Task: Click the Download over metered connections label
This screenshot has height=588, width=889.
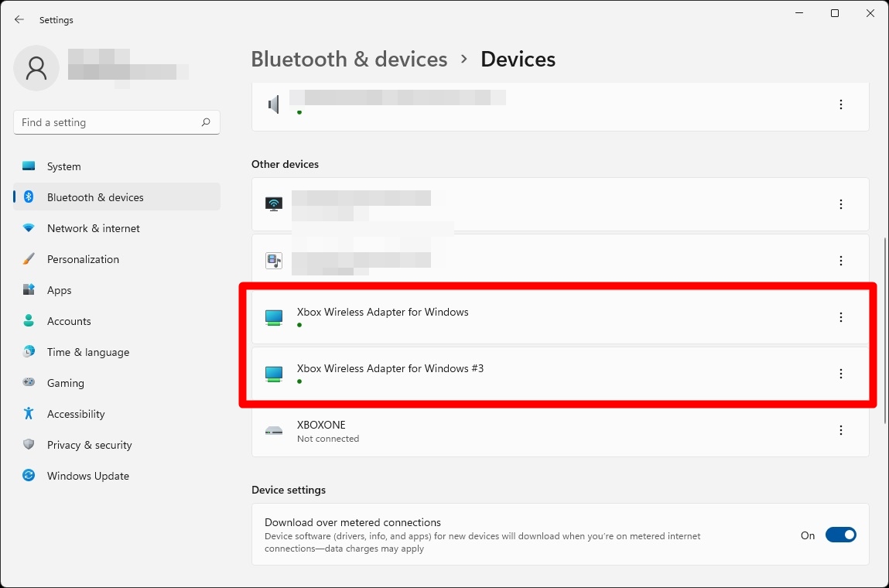Action: click(x=353, y=522)
